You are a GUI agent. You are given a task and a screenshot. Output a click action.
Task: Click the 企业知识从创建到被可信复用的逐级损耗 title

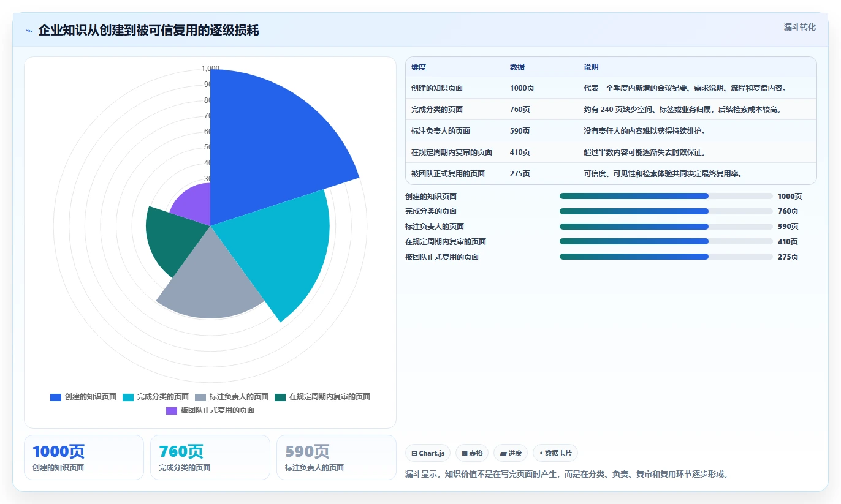pos(148,31)
